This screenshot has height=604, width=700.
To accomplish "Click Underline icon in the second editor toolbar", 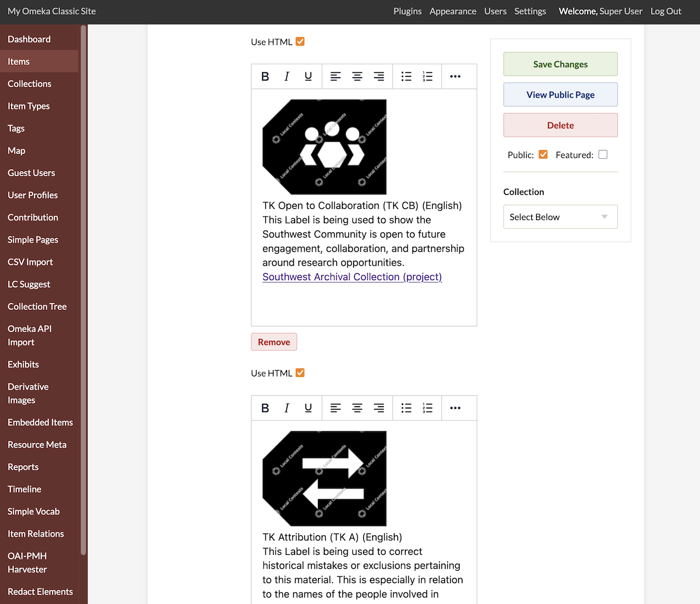I will pyautogui.click(x=308, y=408).
